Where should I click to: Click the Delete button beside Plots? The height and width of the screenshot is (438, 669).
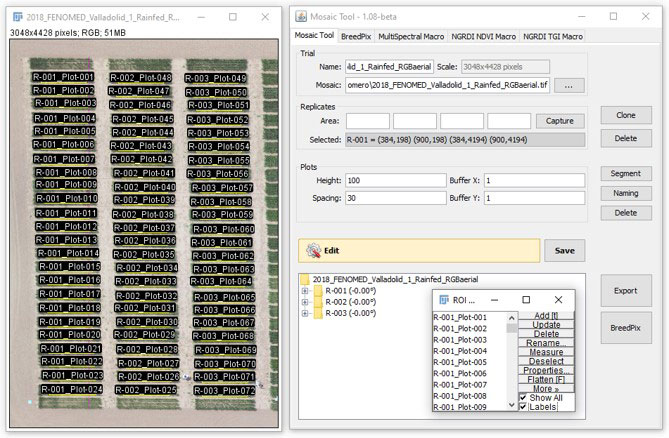pos(626,213)
